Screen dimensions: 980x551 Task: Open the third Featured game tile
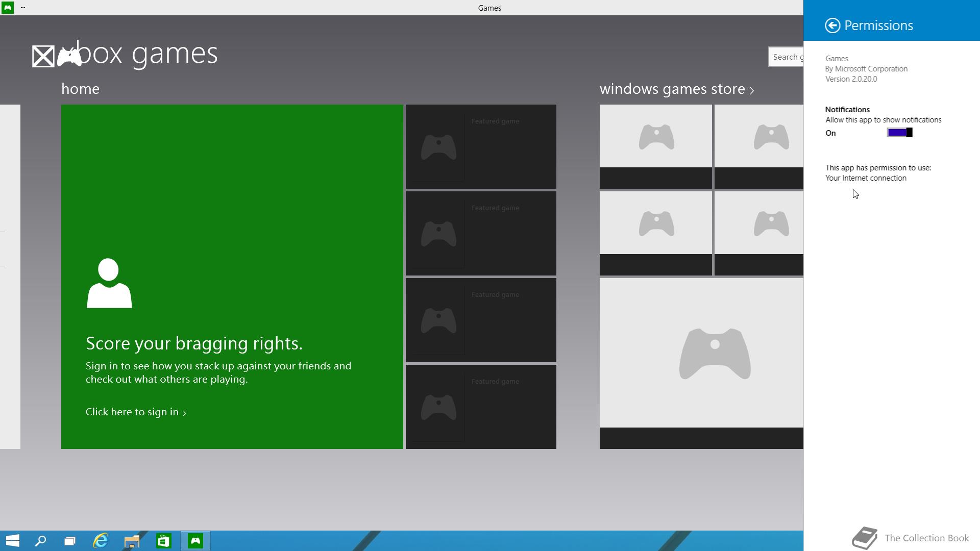point(481,320)
